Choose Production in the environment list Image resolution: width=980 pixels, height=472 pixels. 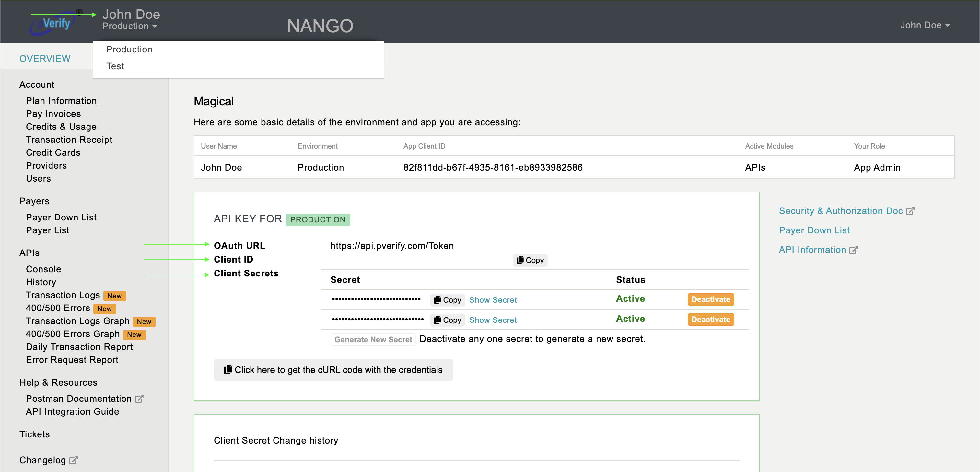click(129, 50)
